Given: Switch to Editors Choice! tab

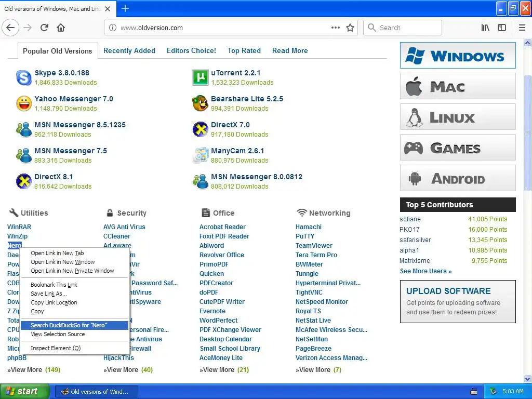Looking at the screenshot, I should 191,50.
